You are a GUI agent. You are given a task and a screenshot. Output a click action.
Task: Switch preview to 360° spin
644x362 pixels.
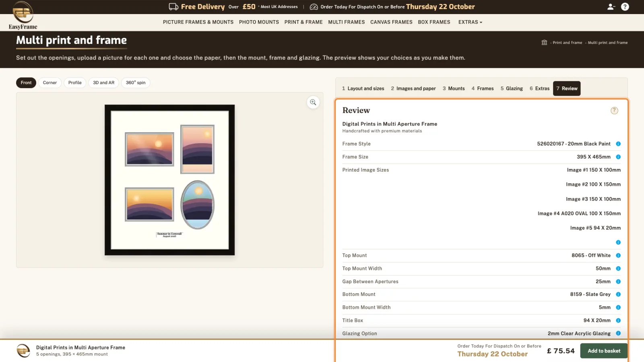[x=136, y=83]
